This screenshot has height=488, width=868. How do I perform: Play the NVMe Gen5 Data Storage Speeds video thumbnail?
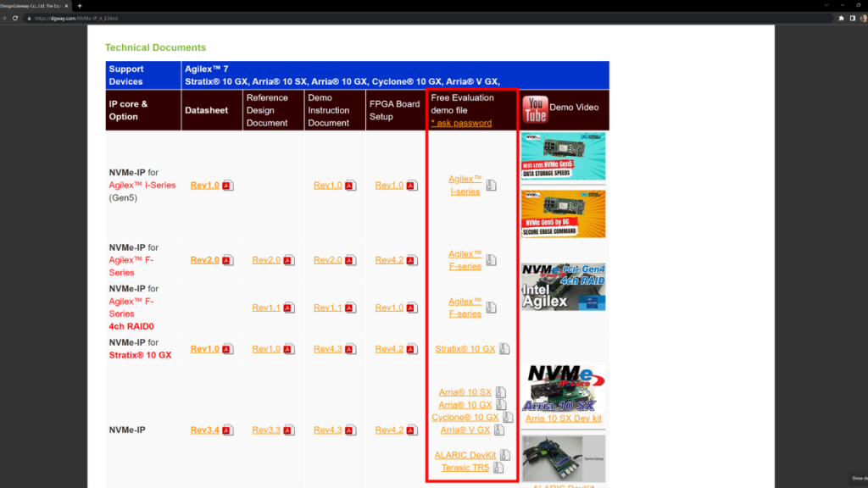coord(563,157)
